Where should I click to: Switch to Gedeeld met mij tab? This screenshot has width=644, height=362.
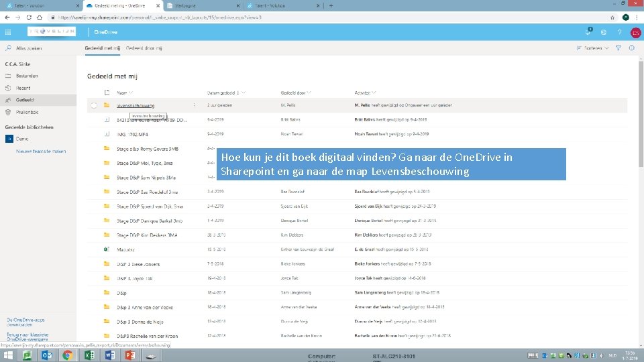coord(102,48)
